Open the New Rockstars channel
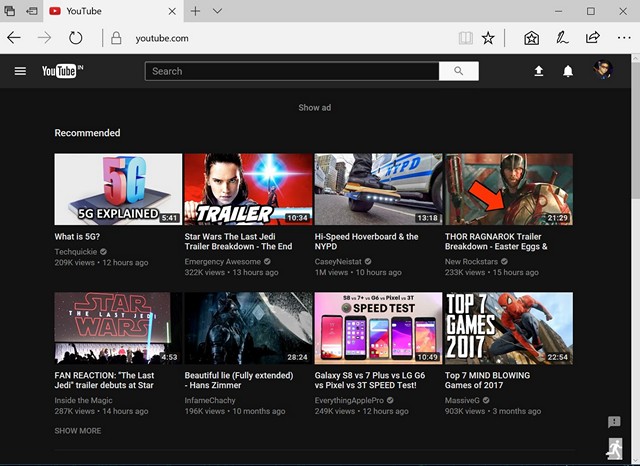 tap(471, 262)
